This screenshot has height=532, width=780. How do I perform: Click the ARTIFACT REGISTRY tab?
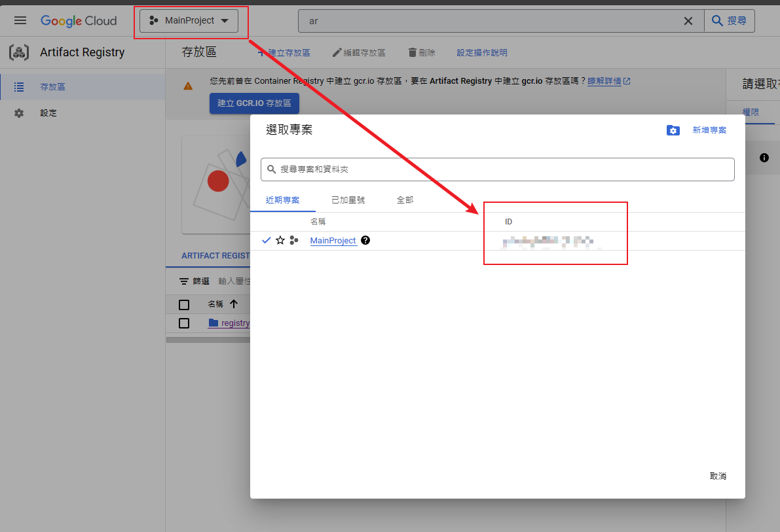click(215, 256)
